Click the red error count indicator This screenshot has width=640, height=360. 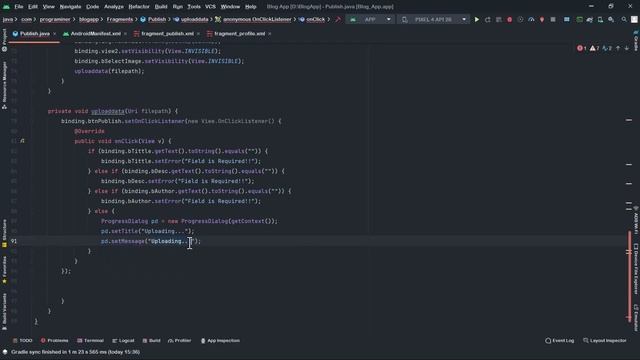(582, 48)
